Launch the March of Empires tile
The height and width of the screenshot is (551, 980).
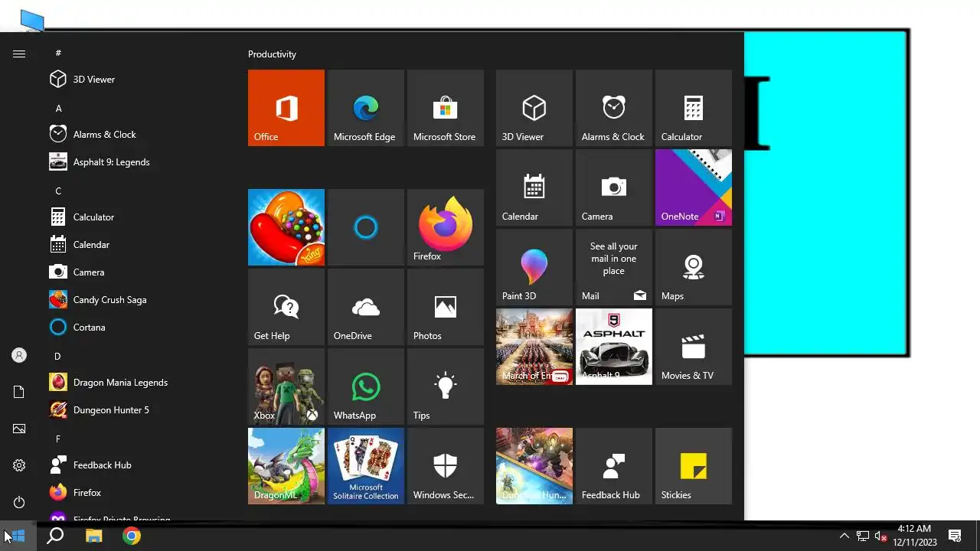point(534,347)
